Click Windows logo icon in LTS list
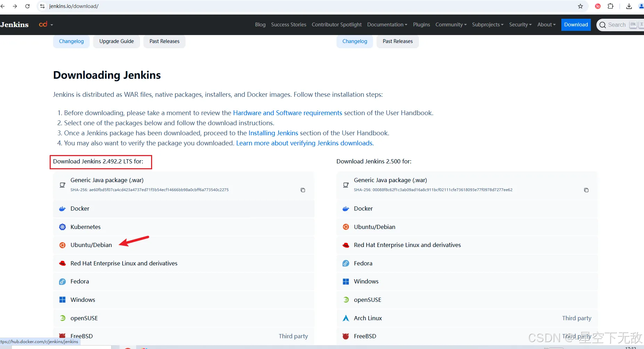This screenshot has height=349, width=644. coord(63,300)
